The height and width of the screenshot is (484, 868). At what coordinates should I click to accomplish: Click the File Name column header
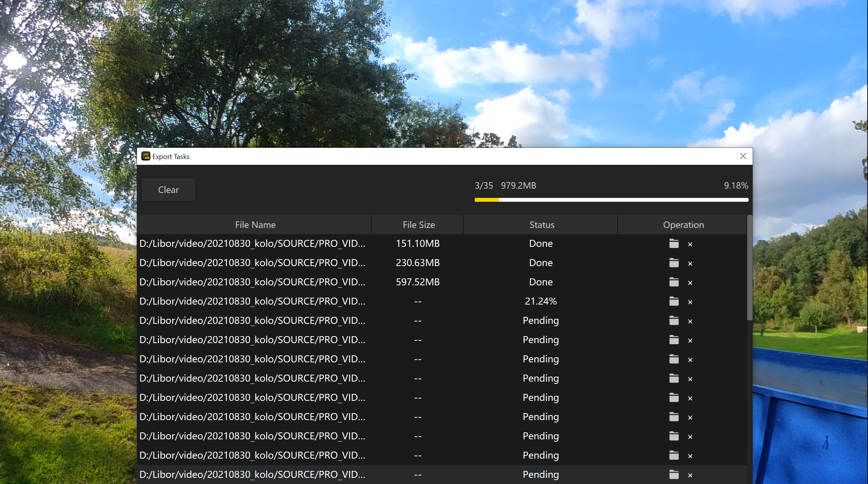(x=255, y=225)
